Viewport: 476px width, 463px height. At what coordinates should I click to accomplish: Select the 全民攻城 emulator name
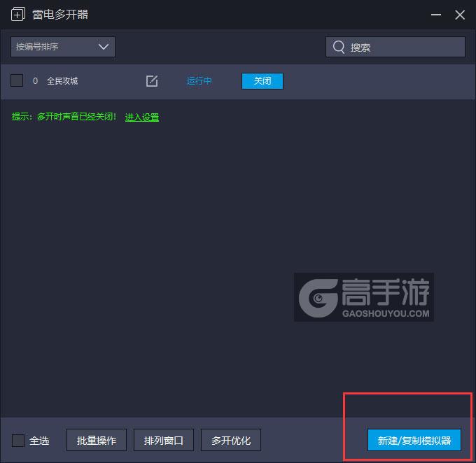pos(62,81)
